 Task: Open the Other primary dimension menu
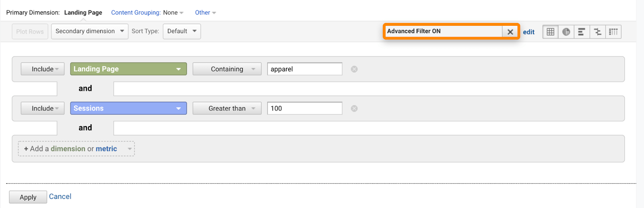coord(205,13)
